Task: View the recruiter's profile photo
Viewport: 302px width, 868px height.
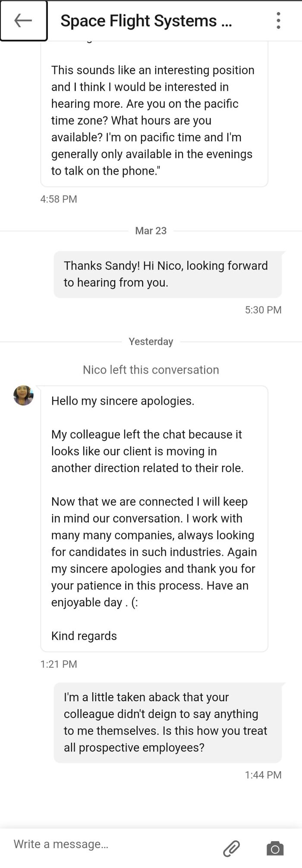Action: click(x=23, y=395)
